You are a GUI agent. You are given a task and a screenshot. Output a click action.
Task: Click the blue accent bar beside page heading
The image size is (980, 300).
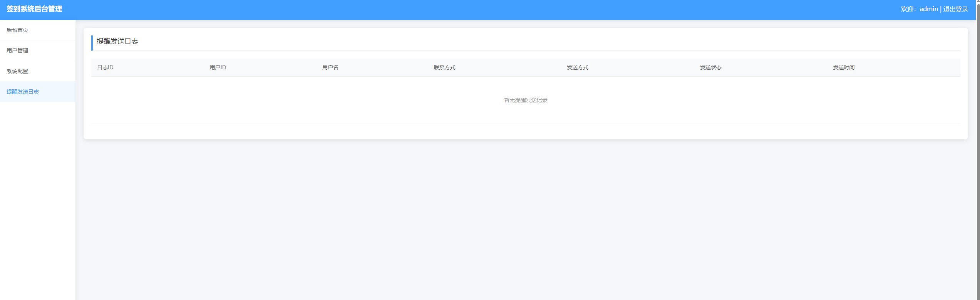click(92, 43)
